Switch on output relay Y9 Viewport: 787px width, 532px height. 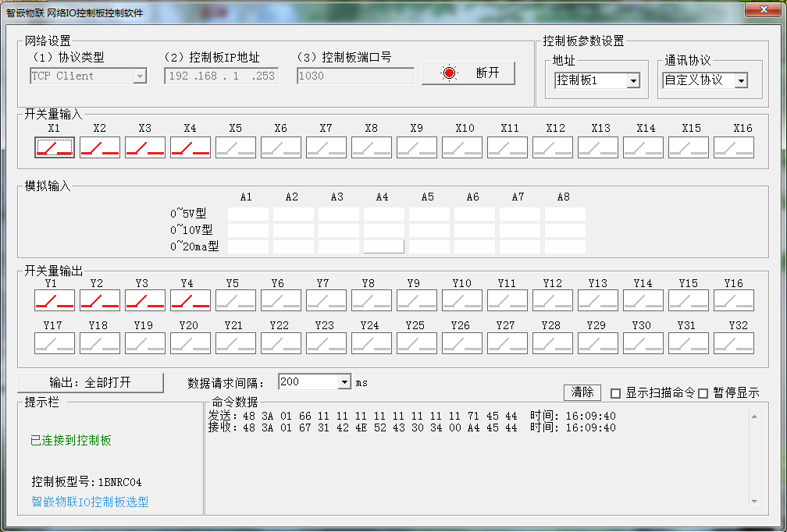tap(417, 300)
